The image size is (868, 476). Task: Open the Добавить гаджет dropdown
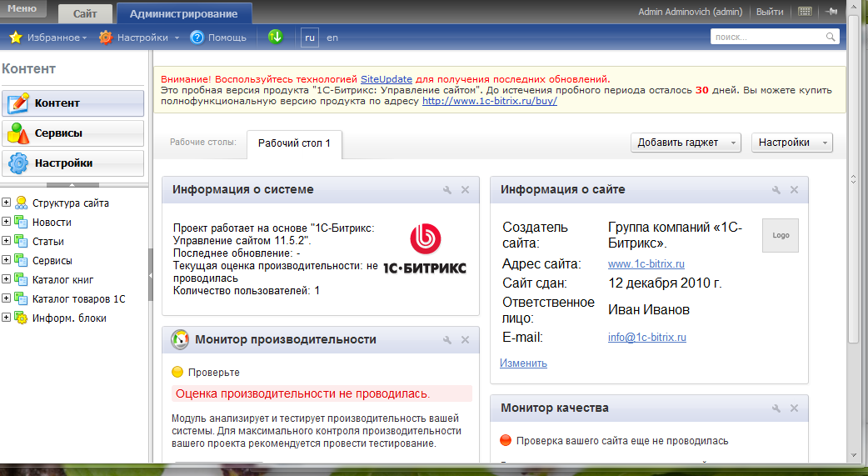686,143
